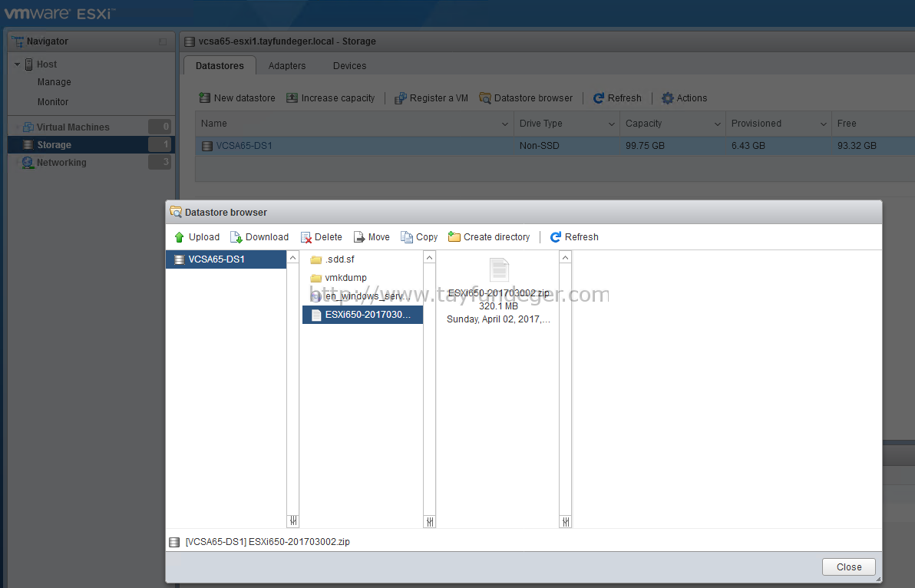Open Networking in the Navigator

point(61,163)
